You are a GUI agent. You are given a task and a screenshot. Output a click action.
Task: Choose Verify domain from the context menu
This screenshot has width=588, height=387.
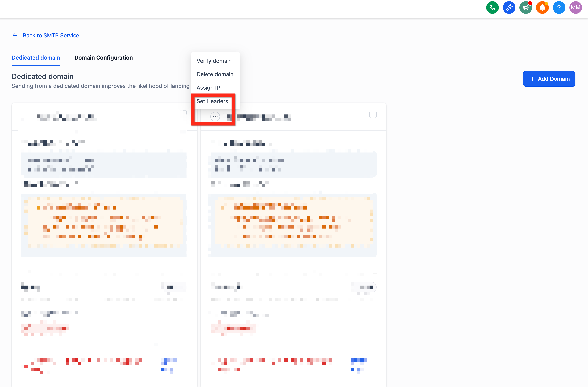pyautogui.click(x=214, y=61)
